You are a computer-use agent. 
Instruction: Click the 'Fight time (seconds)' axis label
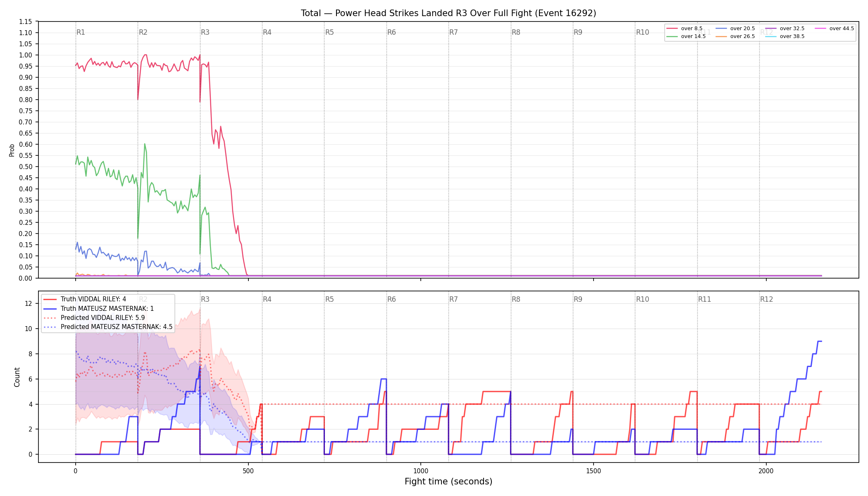[x=448, y=482]
